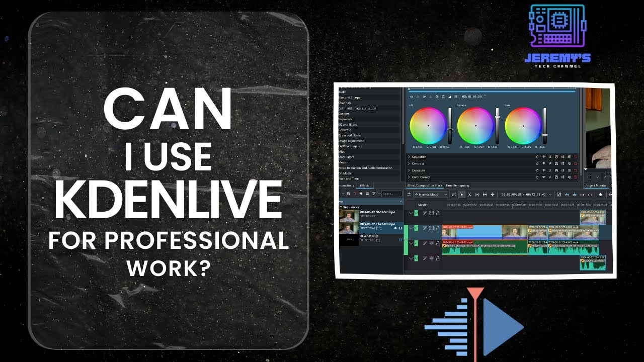Open the timeline timecode format dropdown

coord(550,194)
